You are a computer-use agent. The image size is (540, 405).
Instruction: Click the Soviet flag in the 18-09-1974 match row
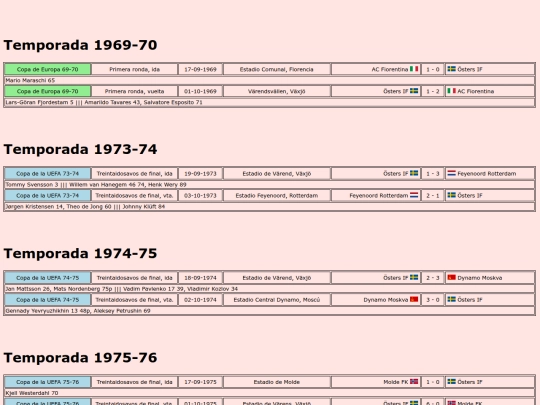(x=451, y=278)
